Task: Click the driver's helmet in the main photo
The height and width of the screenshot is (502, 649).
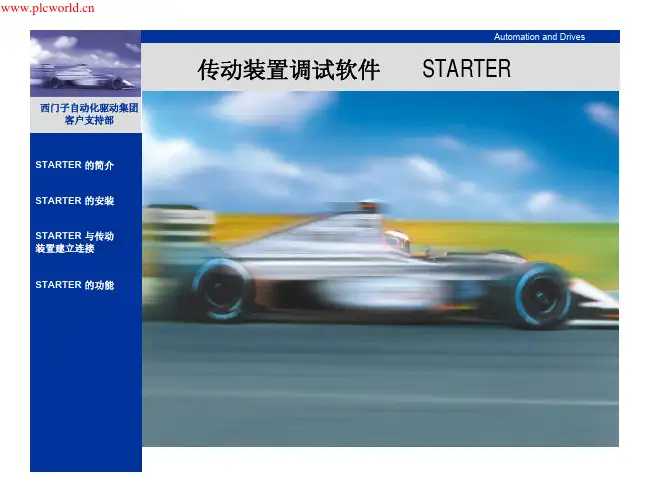Action: point(397,240)
